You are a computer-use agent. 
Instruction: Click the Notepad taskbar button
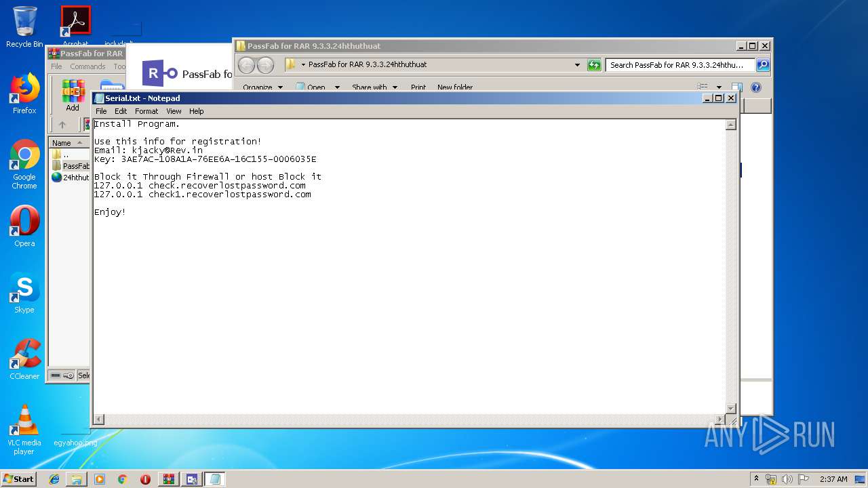[215, 479]
